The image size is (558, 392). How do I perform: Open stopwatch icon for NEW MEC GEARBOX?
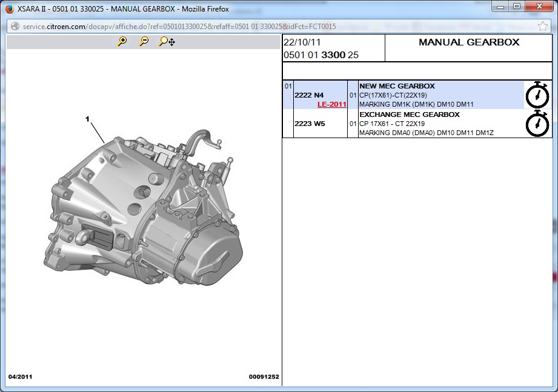pos(537,95)
